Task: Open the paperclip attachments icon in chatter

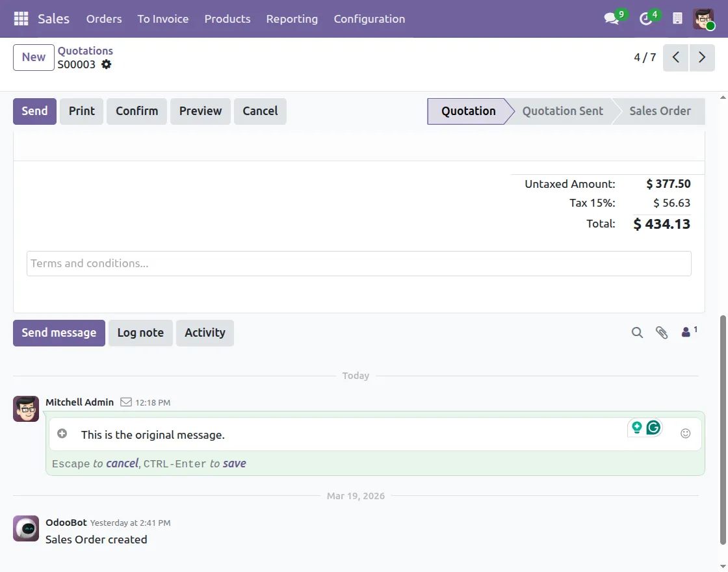Action: click(662, 332)
